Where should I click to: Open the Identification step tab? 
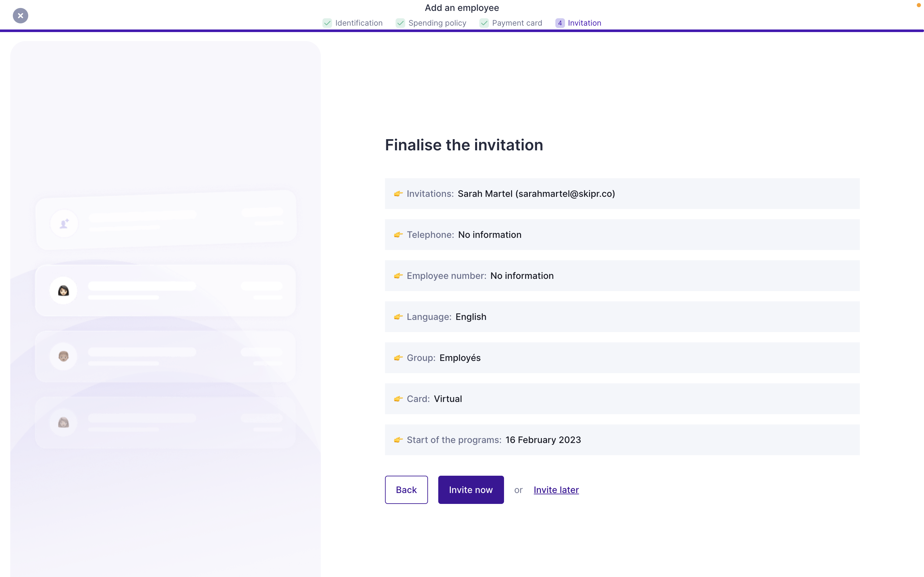click(358, 23)
